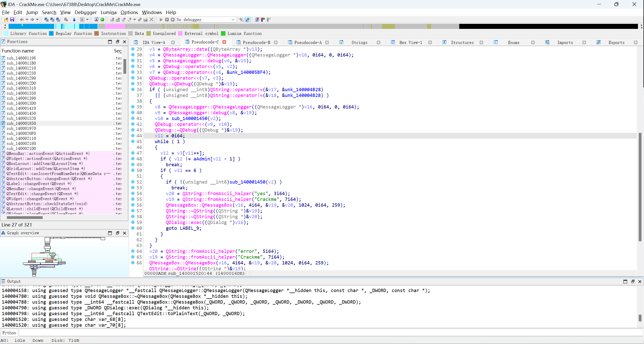The height and width of the screenshot is (344, 644).
Task: Jump forward with the right arrow icon
Action: click(32, 20)
